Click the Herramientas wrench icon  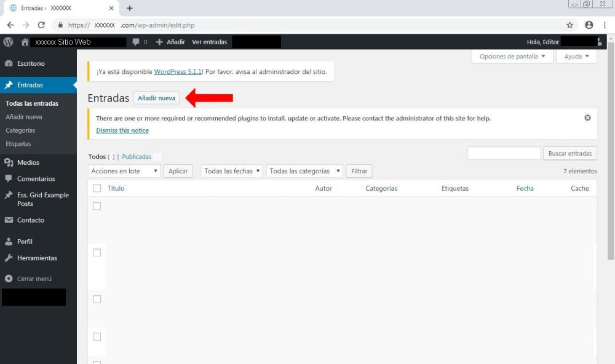(9, 258)
